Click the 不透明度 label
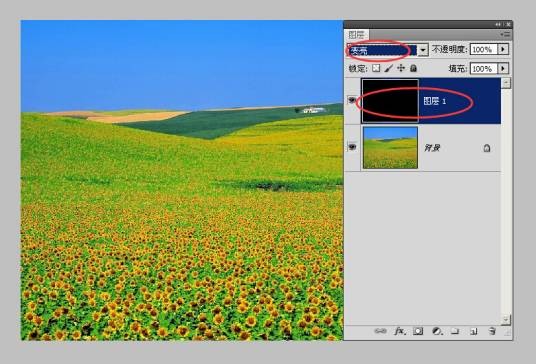 pos(449,49)
